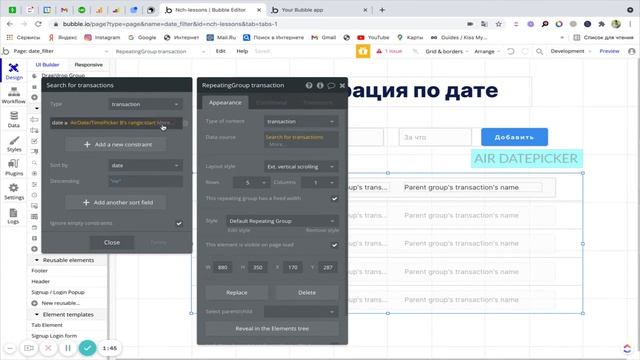Open help icon in RepeatingGroup panel

click(309, 85)
